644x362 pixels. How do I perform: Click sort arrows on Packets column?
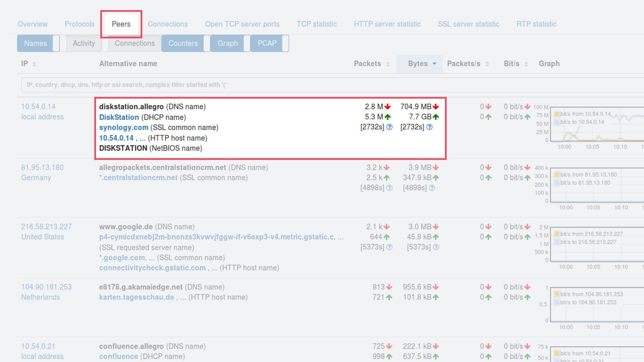click(x=388, y=64)
